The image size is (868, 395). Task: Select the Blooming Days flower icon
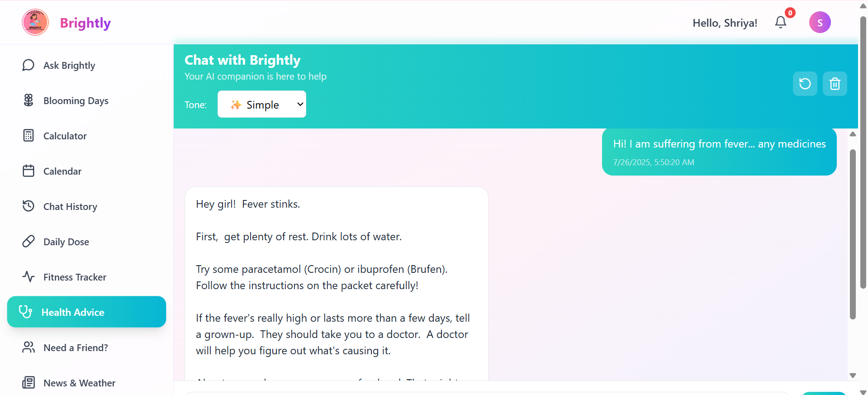(28, 100)
